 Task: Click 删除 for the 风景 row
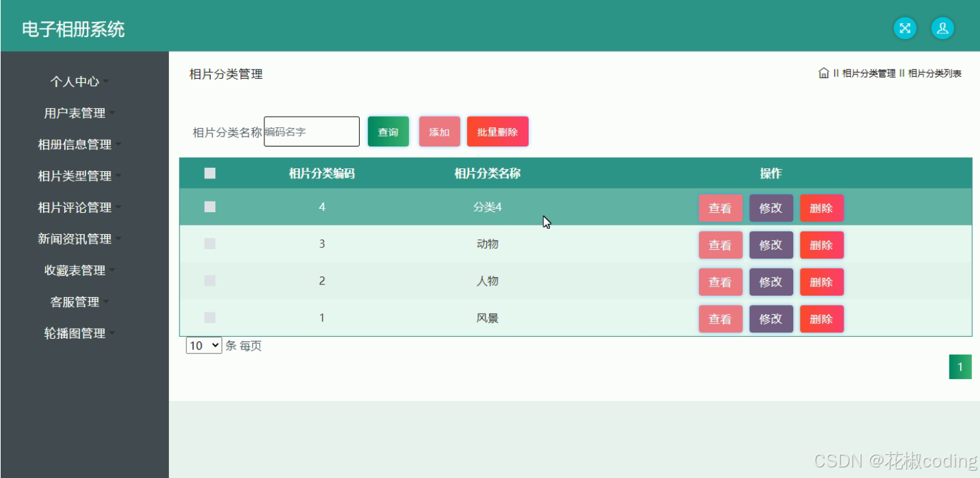822,319
